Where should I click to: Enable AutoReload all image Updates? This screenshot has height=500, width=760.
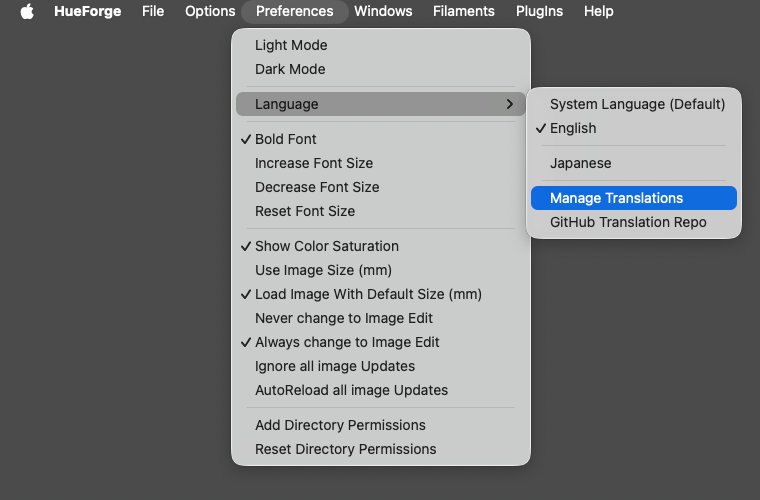[x=380, y=390]
